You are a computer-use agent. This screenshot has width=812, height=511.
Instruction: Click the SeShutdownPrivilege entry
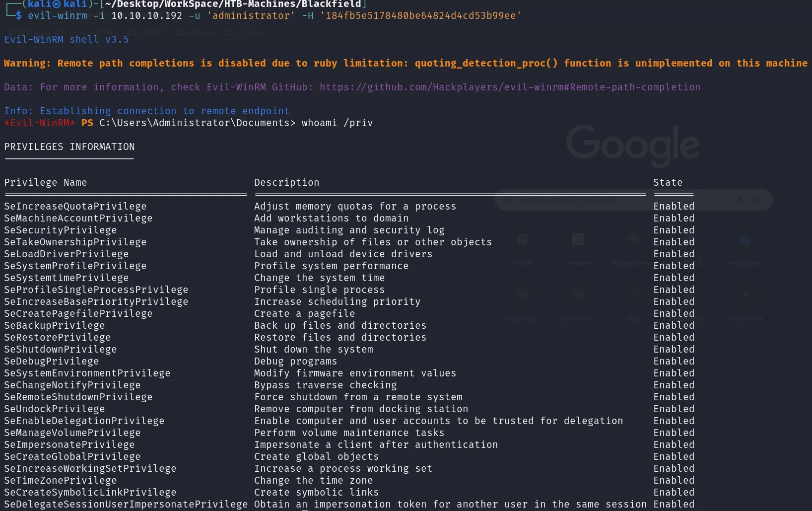pyautogui.click(x=61, y=350)
